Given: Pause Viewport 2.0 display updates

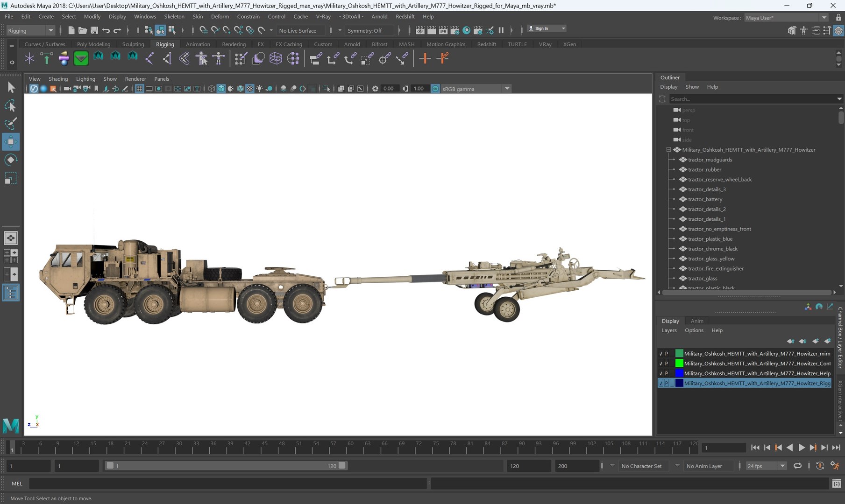Looking at the screenshot, I should point(501,30).
